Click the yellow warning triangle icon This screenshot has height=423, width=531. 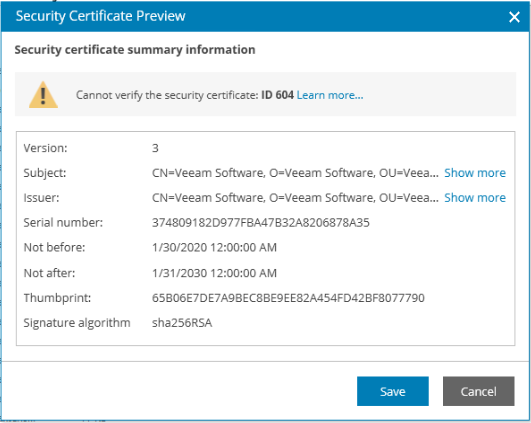43,95
